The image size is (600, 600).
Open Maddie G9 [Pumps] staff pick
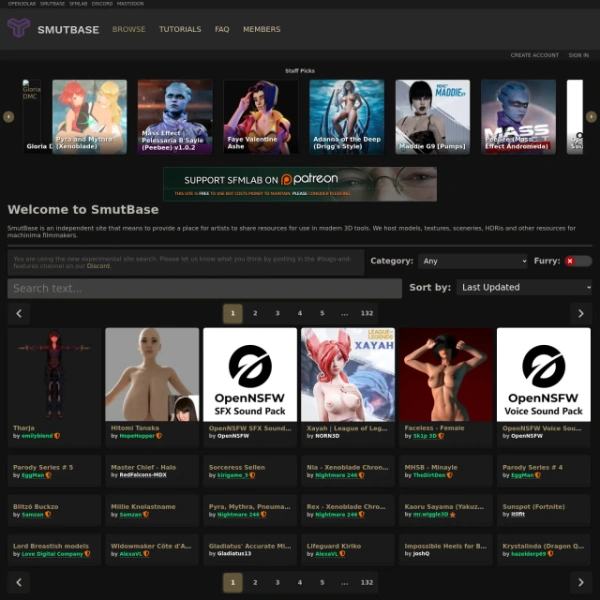coord(432,117)
